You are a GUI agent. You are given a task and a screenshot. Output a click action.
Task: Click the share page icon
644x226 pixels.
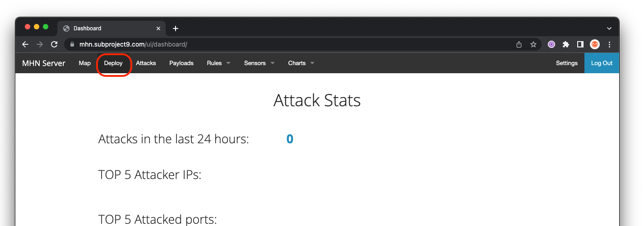click(x=519, y=44)
